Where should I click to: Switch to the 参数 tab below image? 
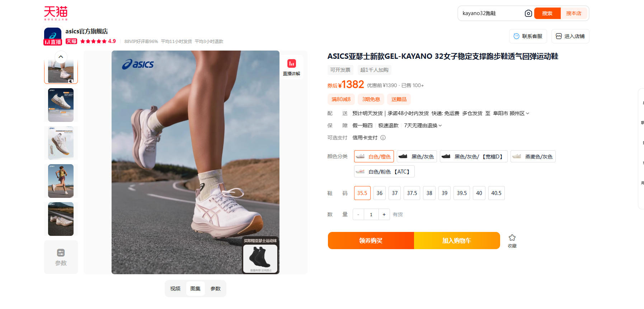click(x=216, y=289)
